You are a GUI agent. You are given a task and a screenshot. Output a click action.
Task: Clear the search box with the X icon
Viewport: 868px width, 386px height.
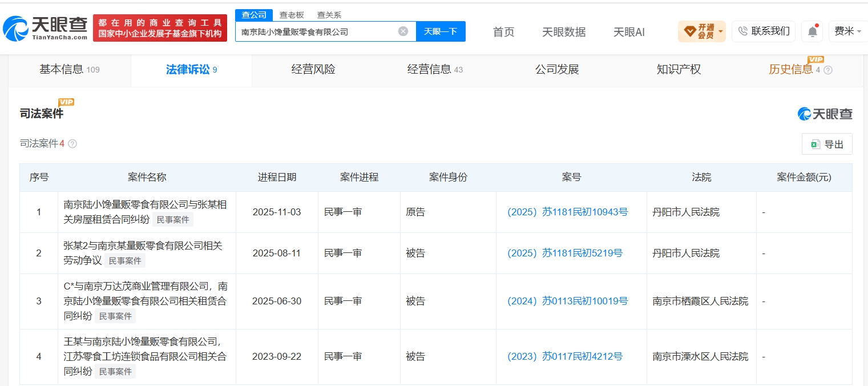coord(403,31)
